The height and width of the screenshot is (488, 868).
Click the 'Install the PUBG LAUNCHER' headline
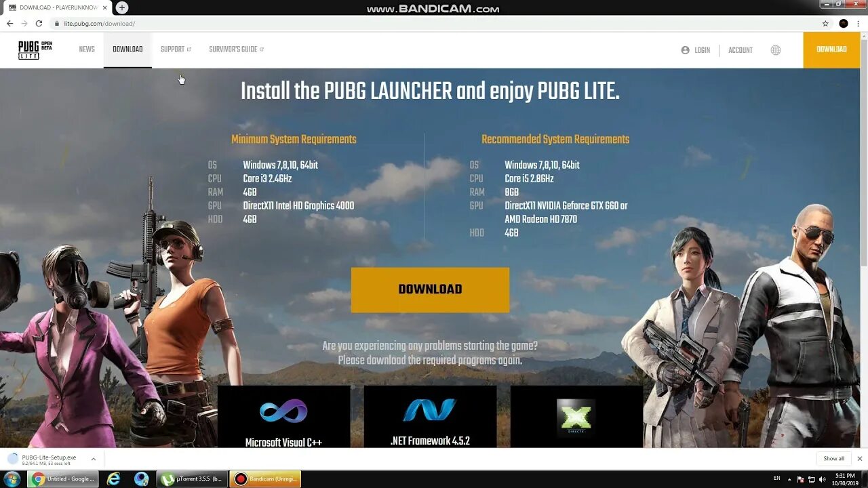click(430, 91)
